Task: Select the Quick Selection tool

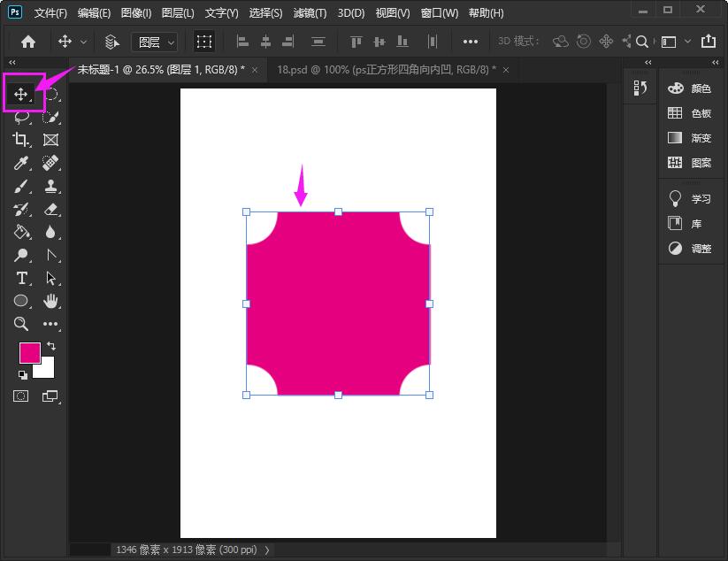Action: click(x=50, y=117)
